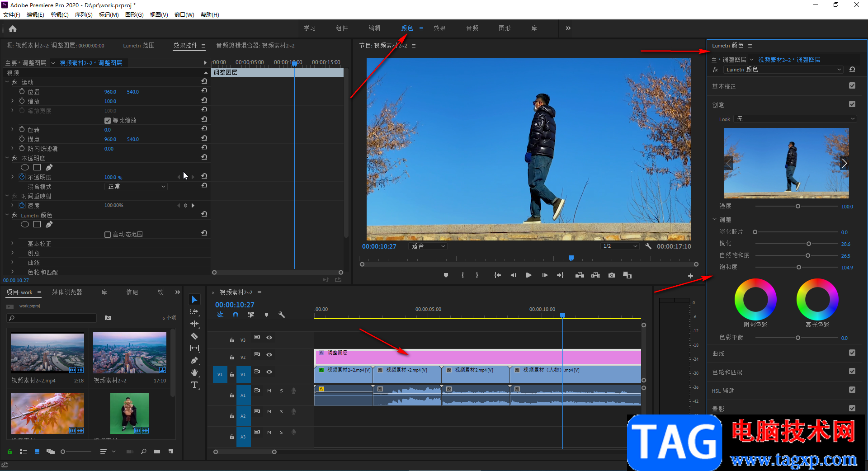Create new bin in project panel
The height and width of the screenshot is (471, 868).
click(157, 451)
